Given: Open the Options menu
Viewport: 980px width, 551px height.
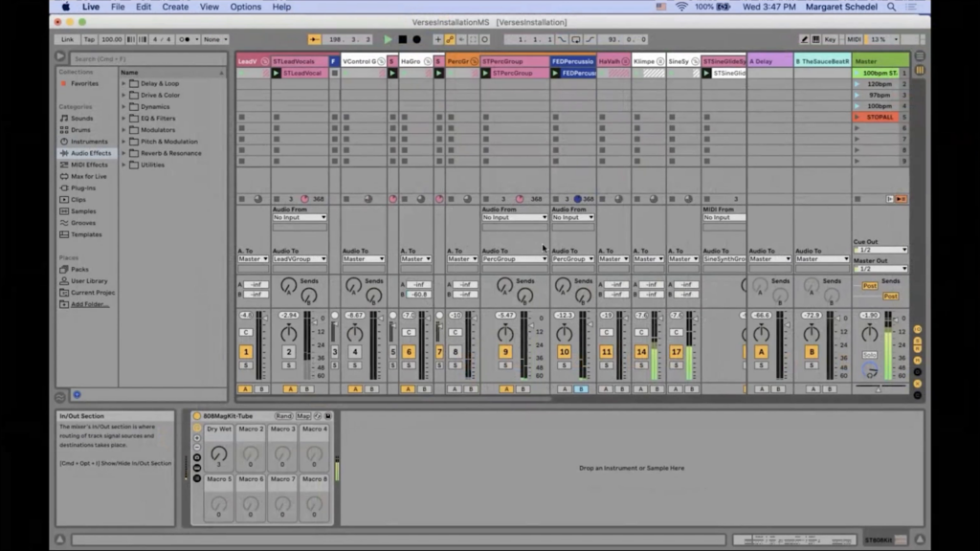Looking at the screenshot, I should tap(246, 7).
